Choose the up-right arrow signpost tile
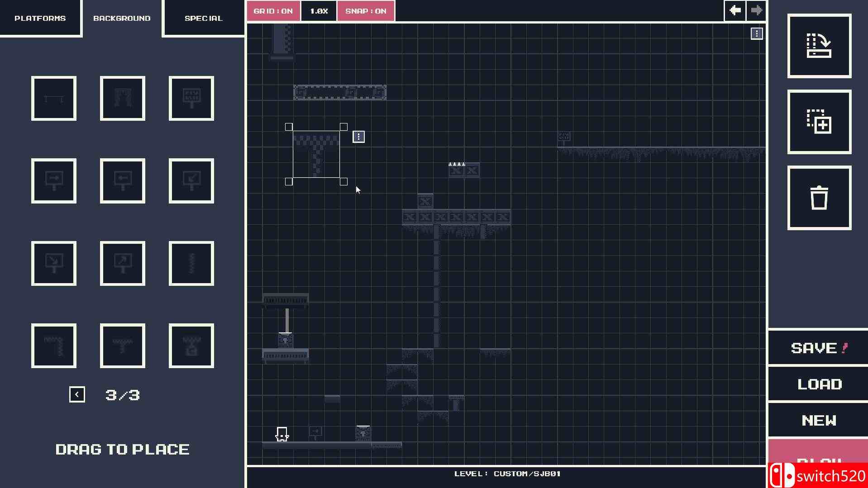The width and height of the screenshot is (868, 488). click(123, 264)
